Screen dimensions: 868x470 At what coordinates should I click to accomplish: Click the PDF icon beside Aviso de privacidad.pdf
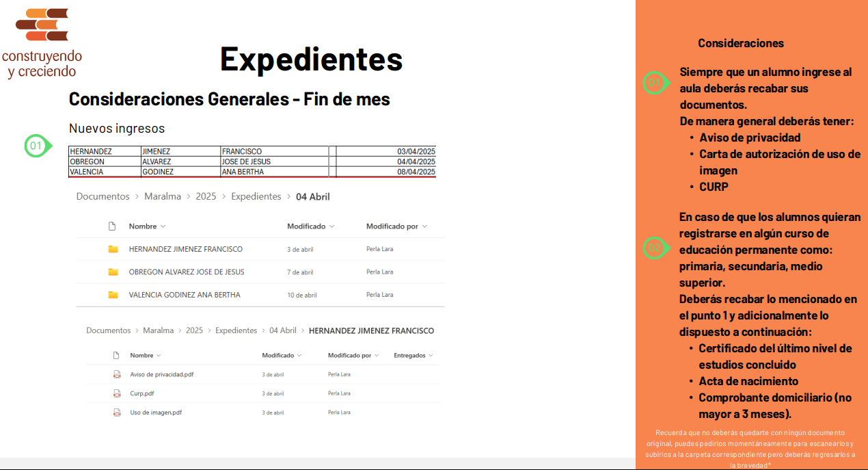[117, 374]
